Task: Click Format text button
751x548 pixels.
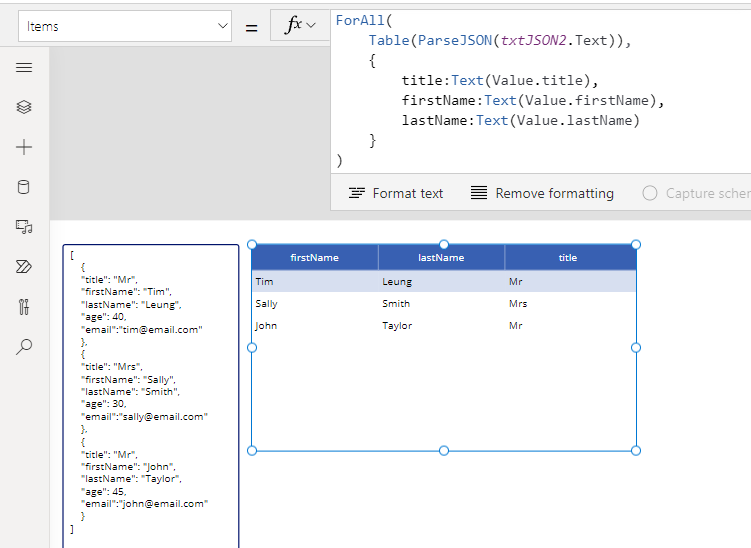Action: coord(396,193)
